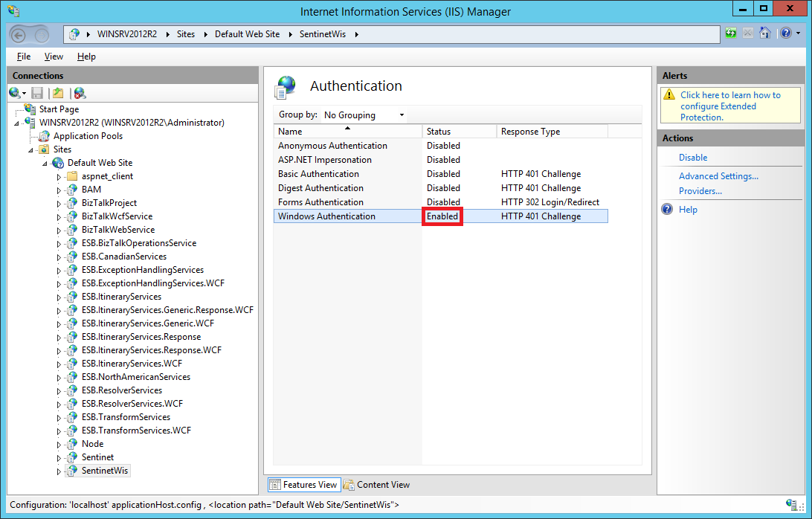812x519 pixels.
Task: Open the File menu
Action: pyautogui.click(x=24, y=57)
